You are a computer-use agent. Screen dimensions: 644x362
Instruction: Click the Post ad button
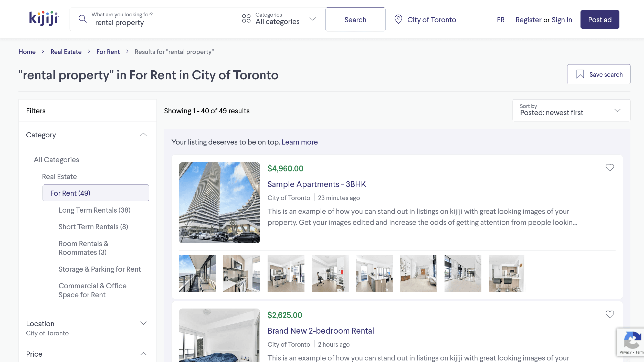[599, 19]
